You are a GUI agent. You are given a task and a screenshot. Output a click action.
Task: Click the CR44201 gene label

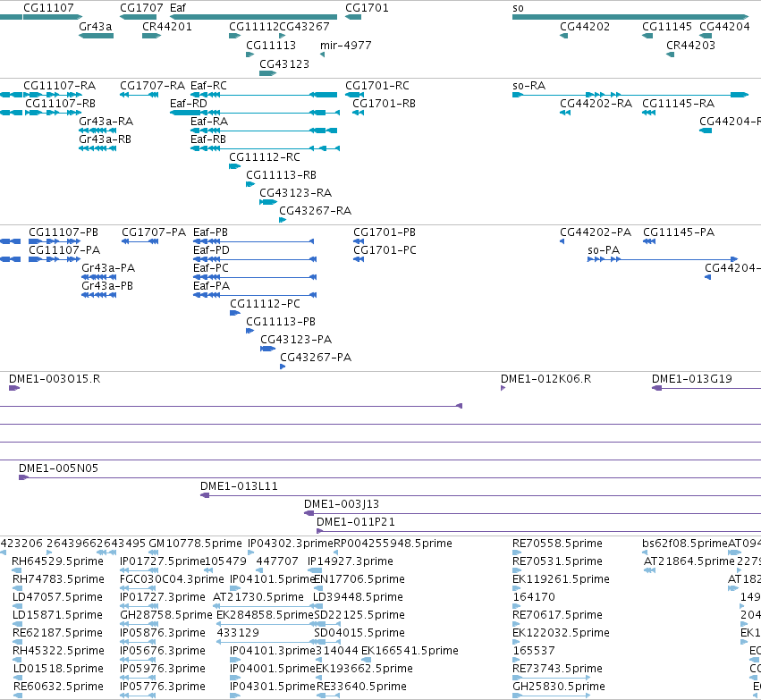coord(167,26)
